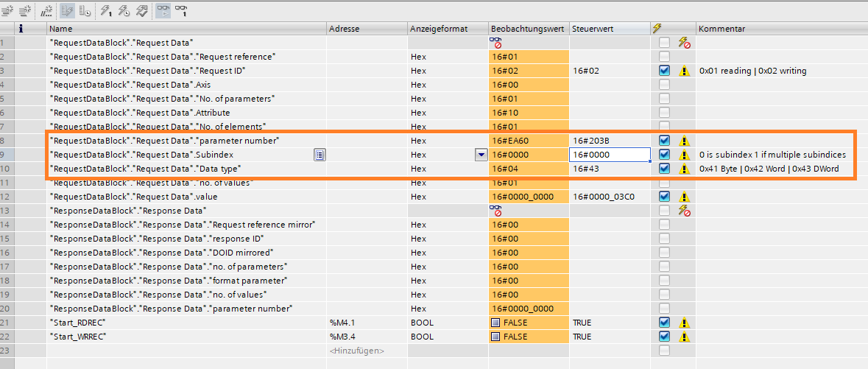
Task: Open tag selector icon in Subindex row
Action: coord(320,155)
